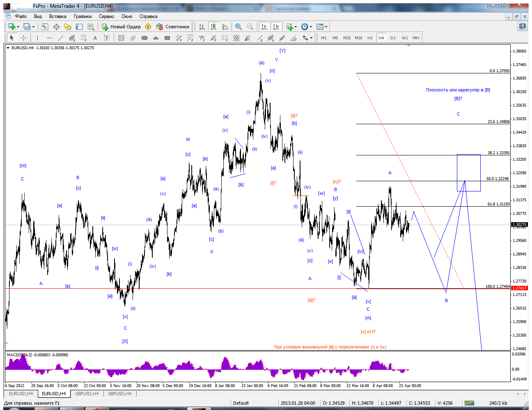Select the H4 timeframe button
The width and height of the screenshot is (532, 410).
381,38
